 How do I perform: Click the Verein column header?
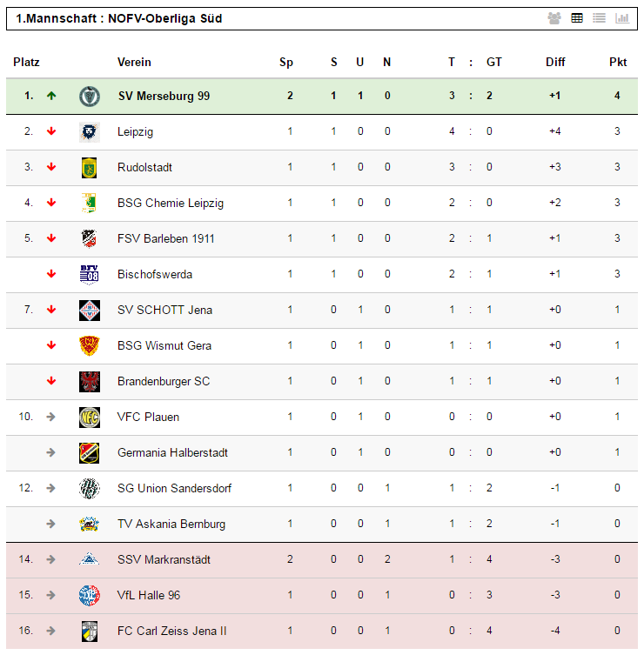(134, 63)
